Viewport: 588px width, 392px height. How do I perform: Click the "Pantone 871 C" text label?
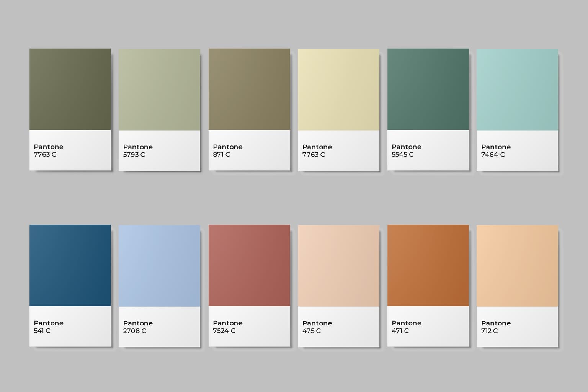pyautogui.click(x=227, y=151)
